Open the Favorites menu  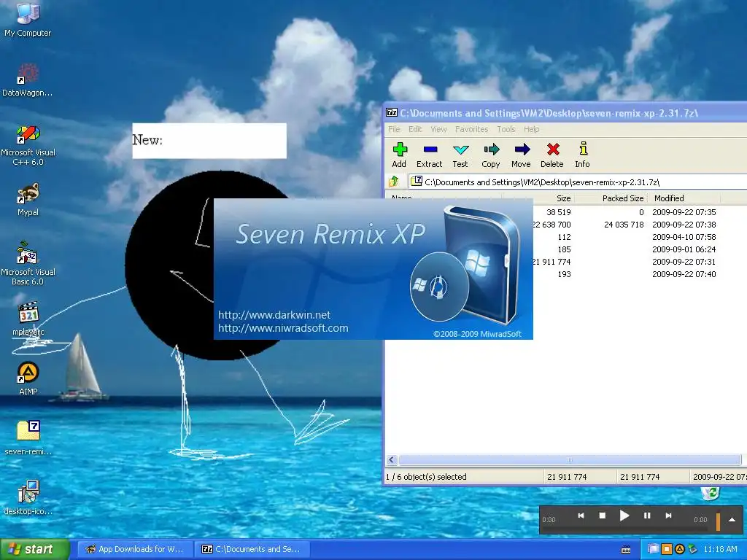tap(472, 129)
